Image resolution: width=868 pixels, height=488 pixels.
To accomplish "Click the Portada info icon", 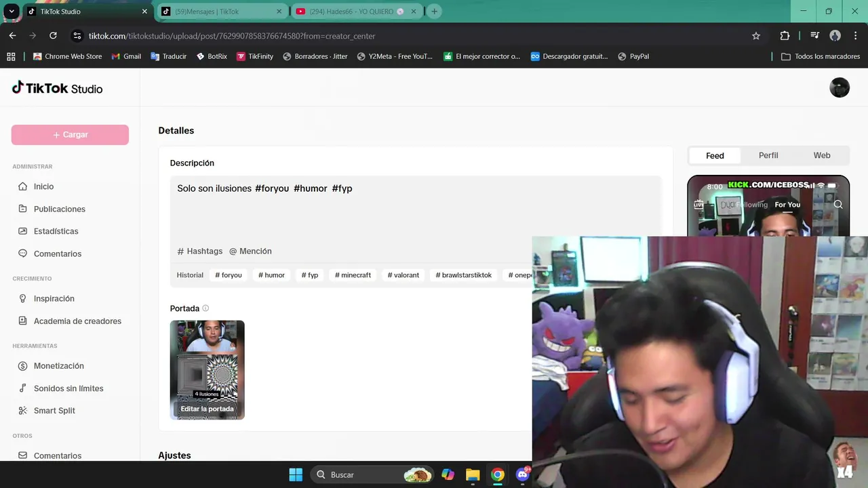I will click(x=205, y=308).
